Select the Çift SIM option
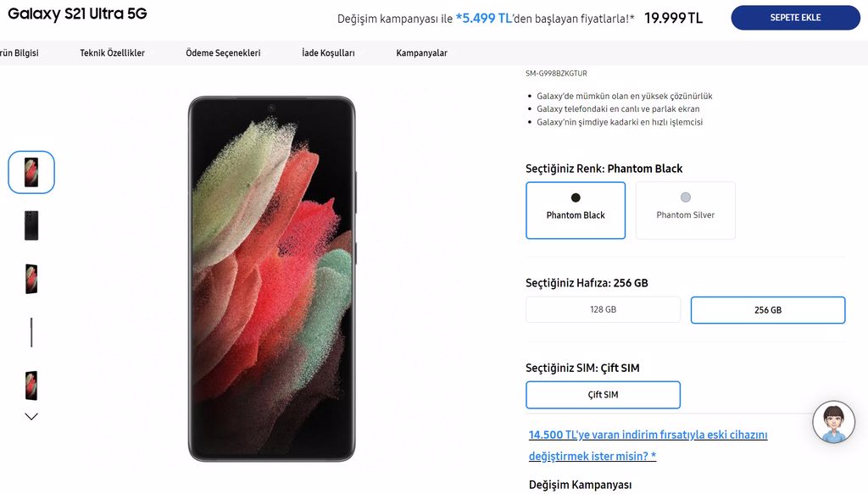Screen dimensions: 868x494 pyautogui.click(x=603, y=394)
